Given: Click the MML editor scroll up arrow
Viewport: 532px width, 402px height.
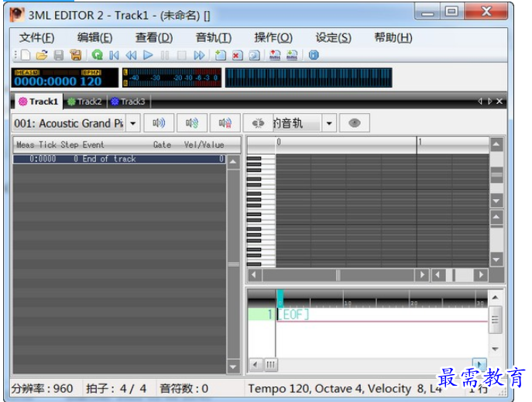Looking at the screenshot, I should point(495,297).
